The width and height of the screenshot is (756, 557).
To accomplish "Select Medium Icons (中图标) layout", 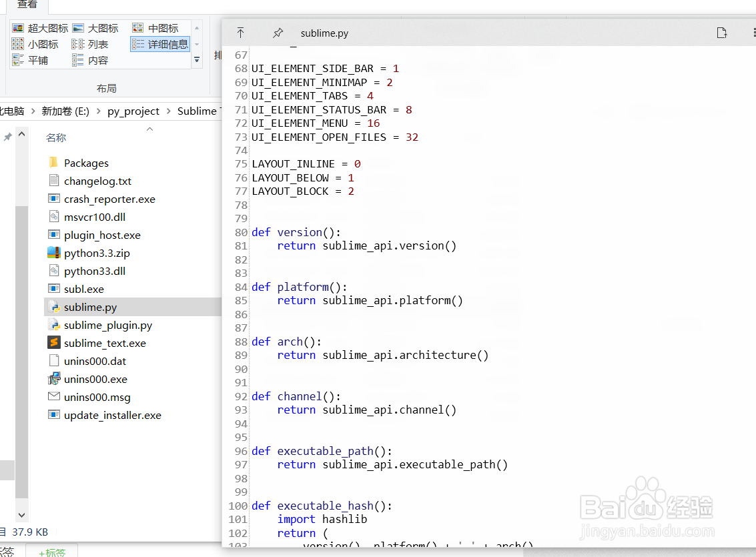I will [155, 29].
